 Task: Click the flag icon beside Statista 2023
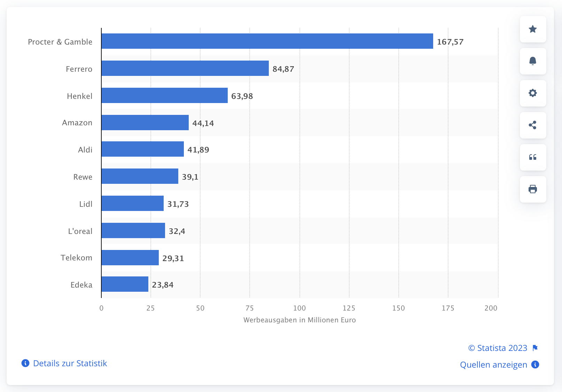coord(535,348)
